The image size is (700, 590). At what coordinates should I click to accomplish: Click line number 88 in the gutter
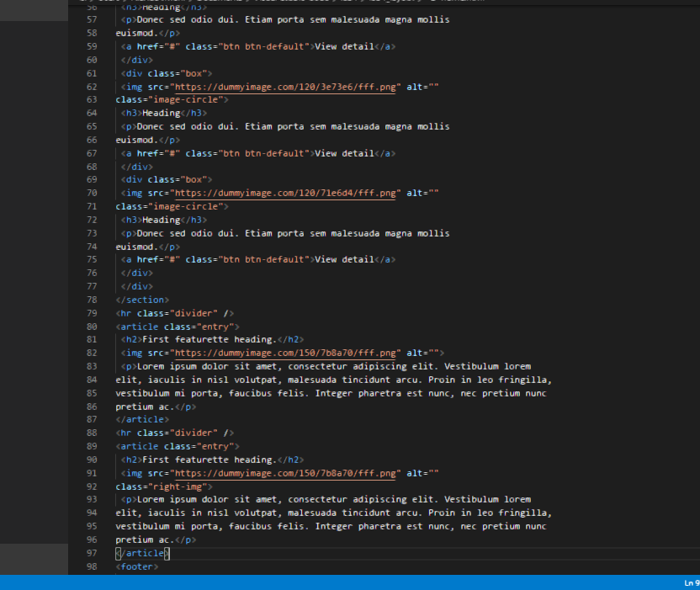pos(92,433)
